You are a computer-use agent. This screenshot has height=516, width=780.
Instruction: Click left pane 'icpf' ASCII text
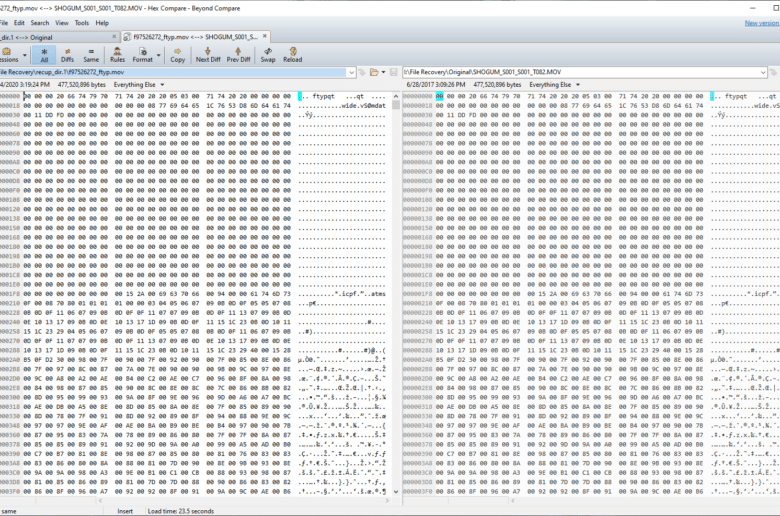point(351,294)
